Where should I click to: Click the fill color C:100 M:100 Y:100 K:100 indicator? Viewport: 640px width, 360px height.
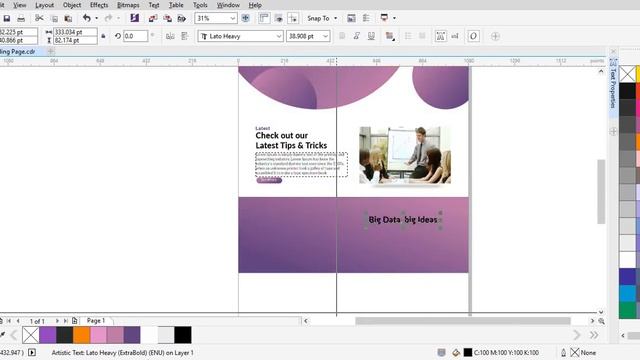[501, 352]
